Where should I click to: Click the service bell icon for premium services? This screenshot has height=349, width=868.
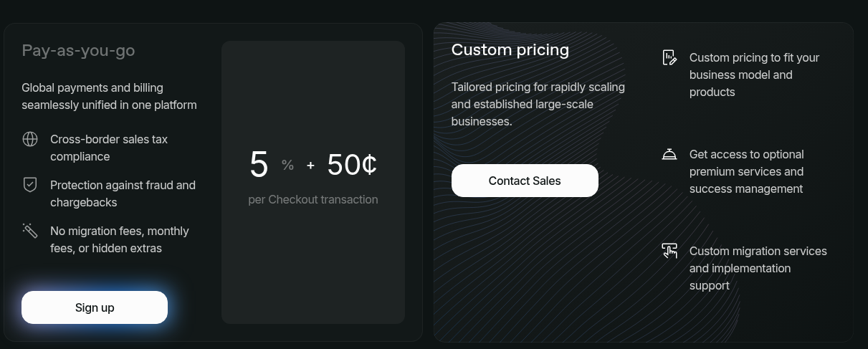(669, 154)
